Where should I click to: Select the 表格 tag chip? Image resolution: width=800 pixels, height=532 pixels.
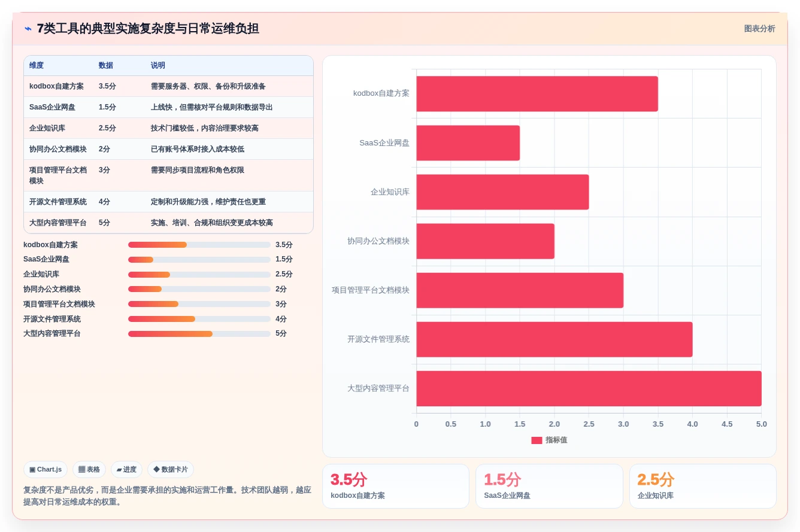click(89, 470)
